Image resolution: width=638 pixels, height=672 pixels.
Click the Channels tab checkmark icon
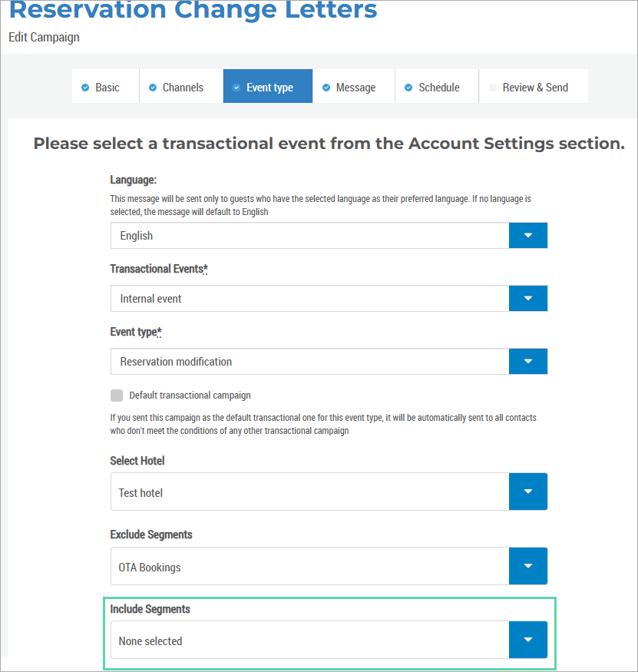point(153,88)
